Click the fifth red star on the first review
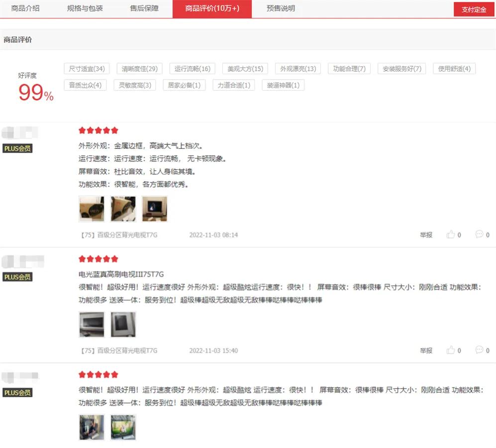The width and height of the screenshot is (496, 448). [114, 130]
